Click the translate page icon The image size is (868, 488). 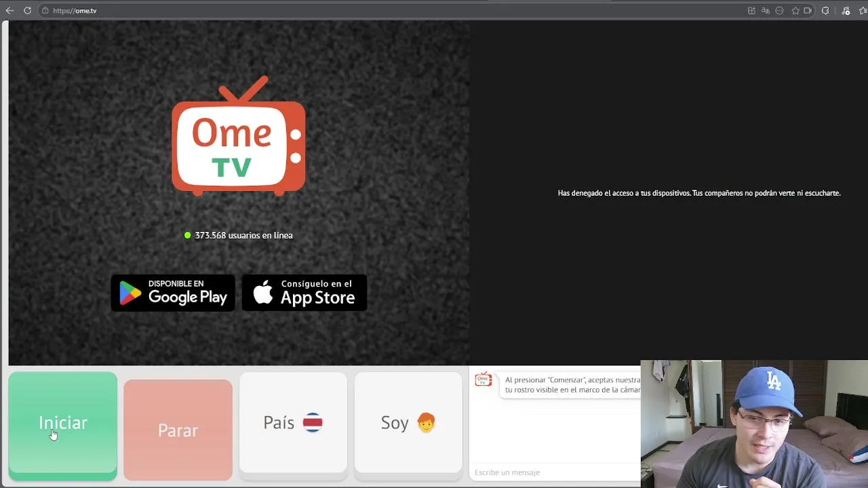click(766, 11)
